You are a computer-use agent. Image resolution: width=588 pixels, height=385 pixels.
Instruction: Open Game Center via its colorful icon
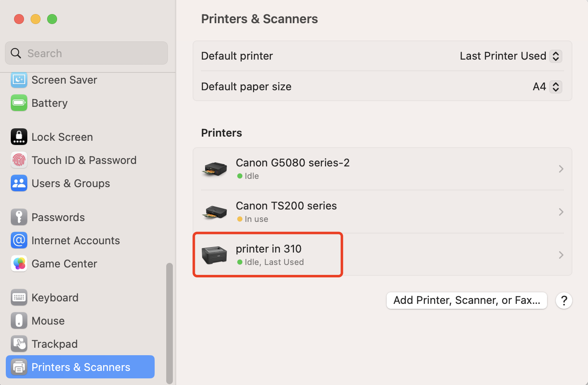(x=19, y=263)
